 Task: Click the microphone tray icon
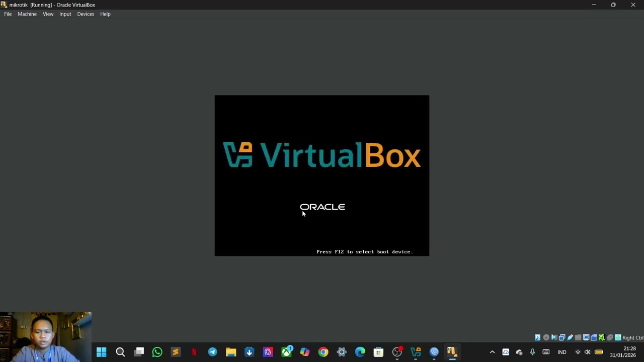[x=532, y=352]
